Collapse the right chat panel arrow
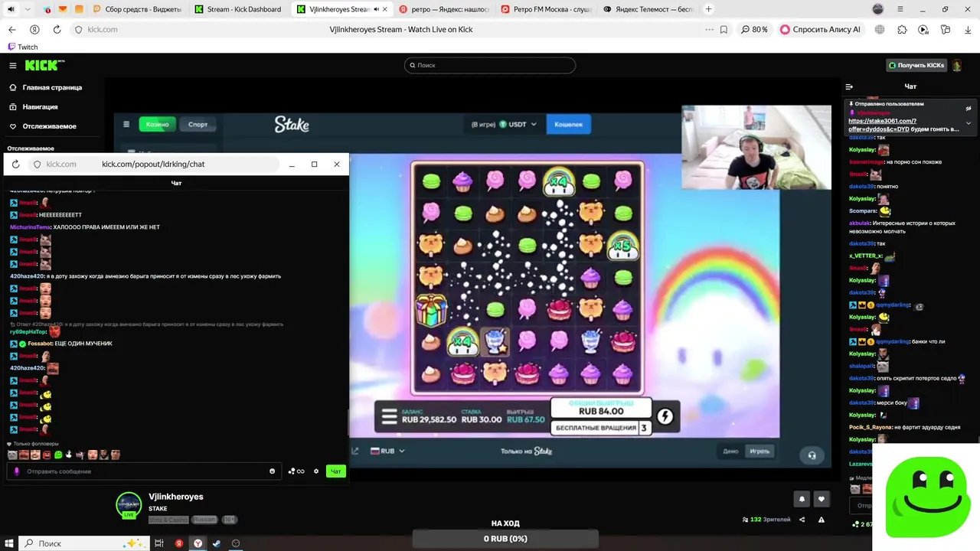The height and width of the screenshot is (551, 980). [x=849, y=86]
